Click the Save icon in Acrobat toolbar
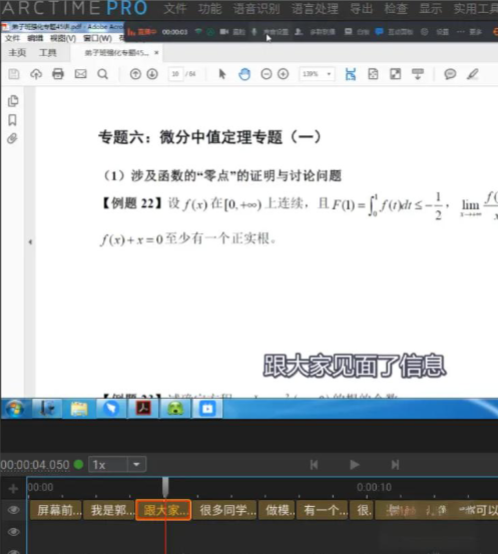498x554 pixels. tap(14, 74)
